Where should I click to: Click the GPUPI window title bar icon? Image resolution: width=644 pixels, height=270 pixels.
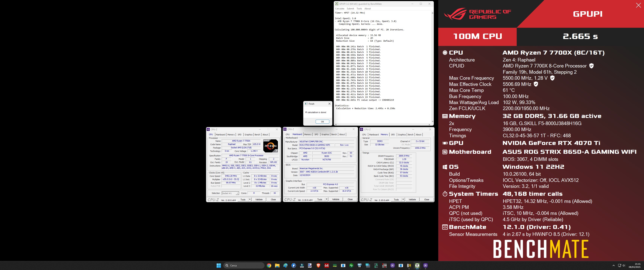(x=337, y=4)
